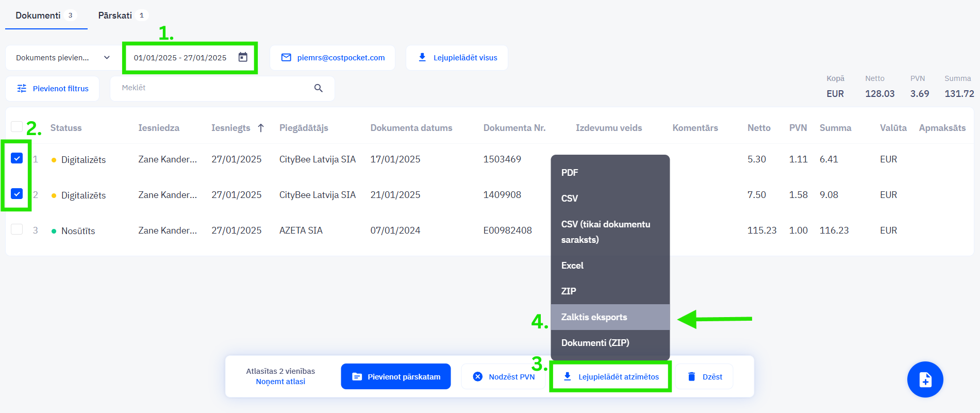980x413 pixels.
Task: Check row 3 checkbox for AZETA SIA
Action: 16,229
